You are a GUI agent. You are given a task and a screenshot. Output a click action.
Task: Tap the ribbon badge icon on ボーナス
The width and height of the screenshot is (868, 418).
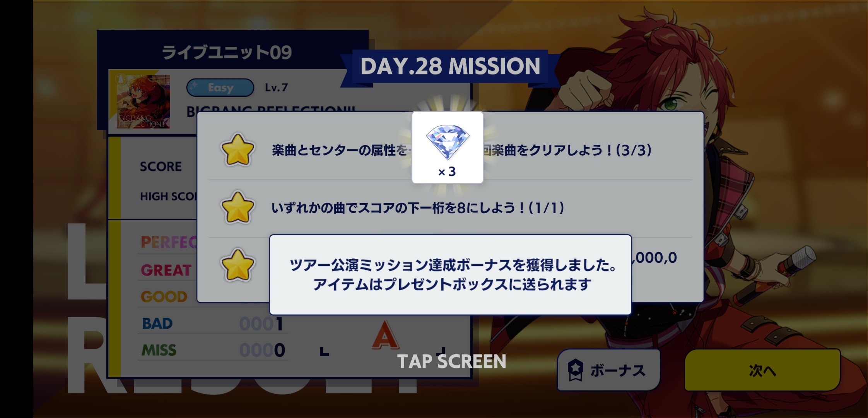tap(575, 370)
